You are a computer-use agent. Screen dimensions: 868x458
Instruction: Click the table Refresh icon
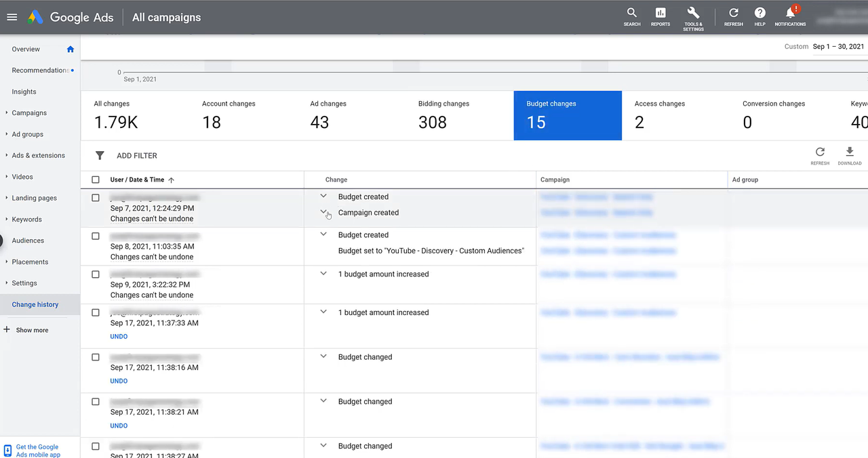pyautogui.click(x=820, y=152)
